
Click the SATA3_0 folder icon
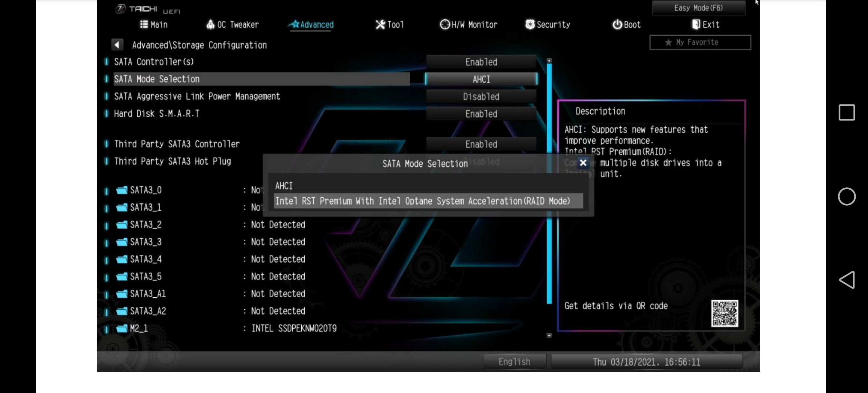pyautogui.click(x=122, y=190)
